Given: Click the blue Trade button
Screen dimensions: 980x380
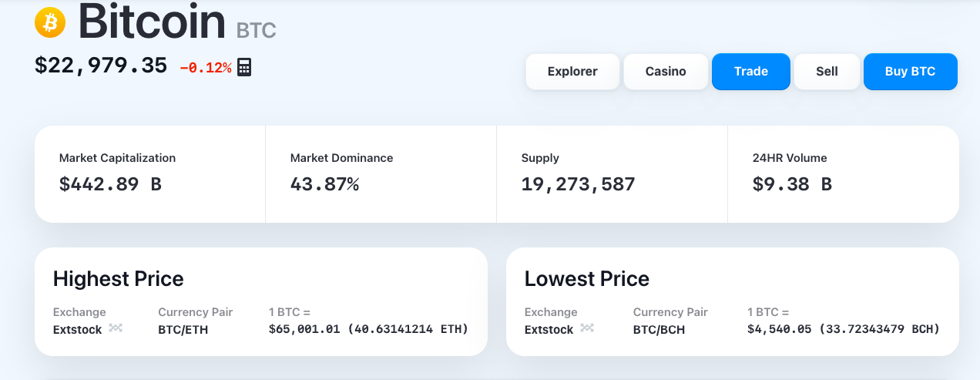Looking at the screenshot, I should [x=750, y=72].
